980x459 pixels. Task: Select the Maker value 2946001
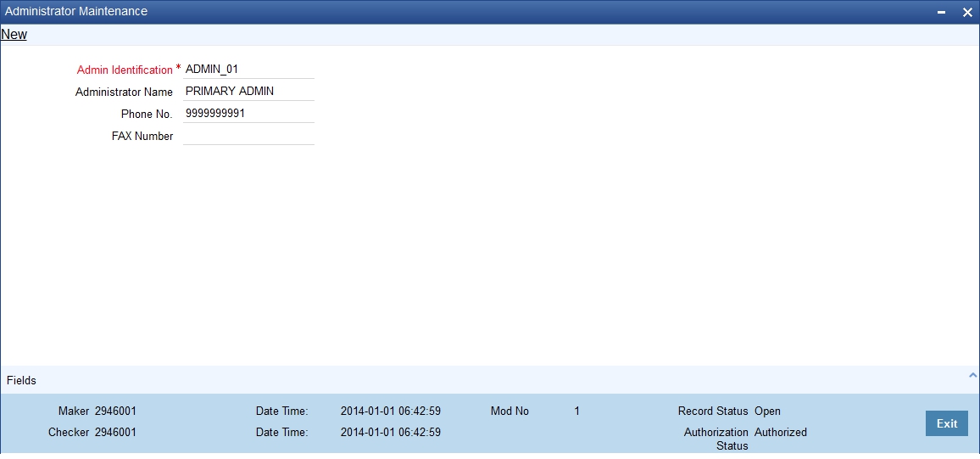click(x=115, y=411)
